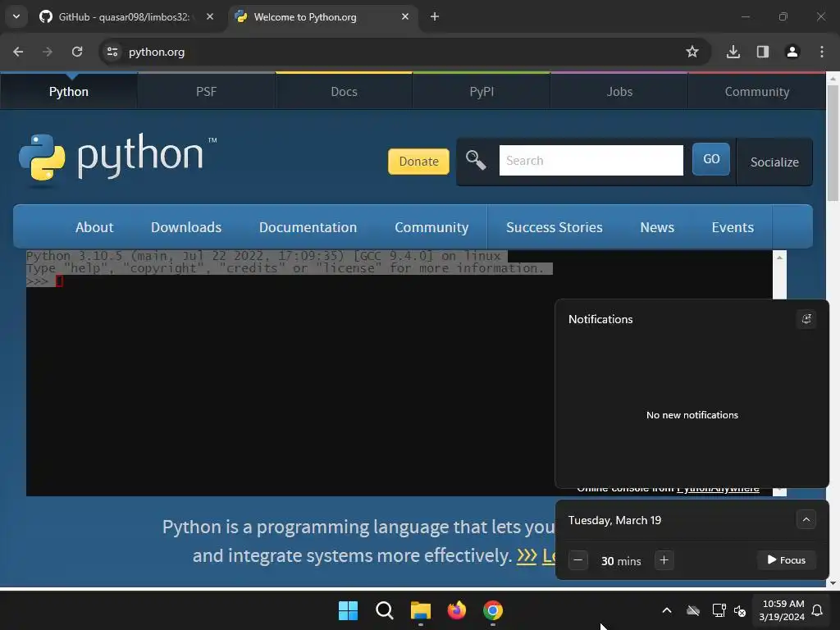Open the Events menu
The width and height of the screenshot is (840, 630).
[733, 227]
